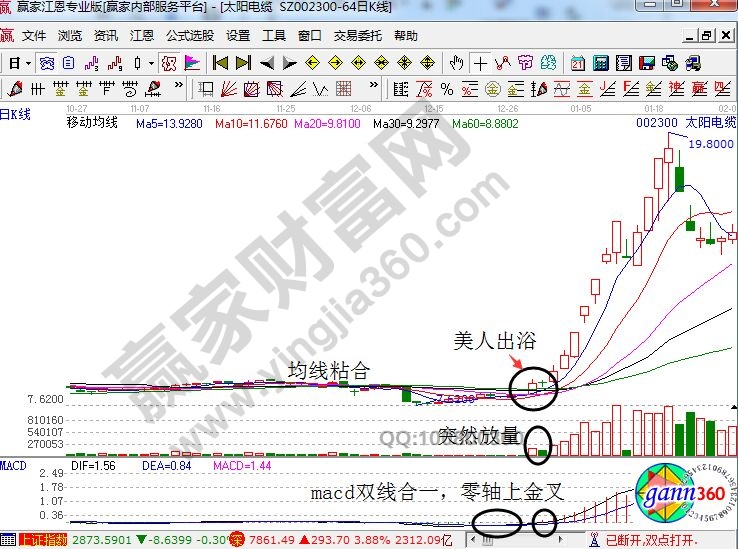Open the 帮助 menu
Image resolution: width=738 pixels, height=549 pixels.
coord(406,36)
